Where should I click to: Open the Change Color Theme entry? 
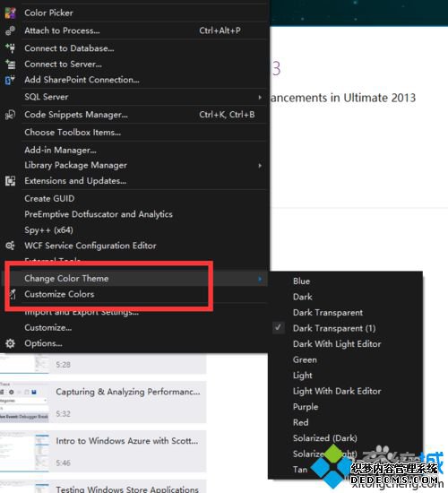(x=66, y=279)
